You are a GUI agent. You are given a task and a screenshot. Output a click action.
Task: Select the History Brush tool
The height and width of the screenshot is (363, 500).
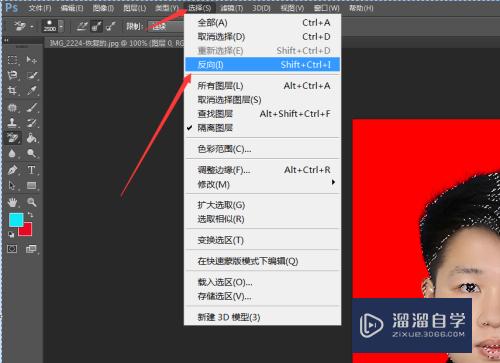(32, 123)
